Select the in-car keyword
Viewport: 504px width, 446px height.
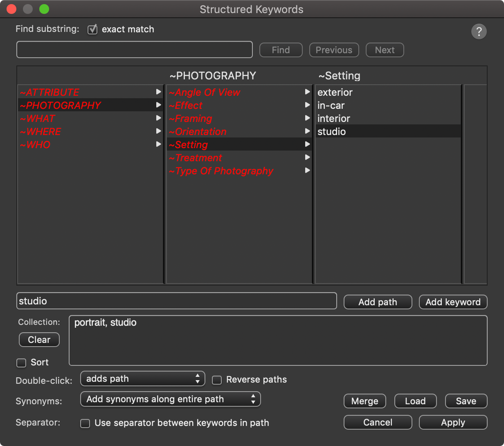click(388, 105)
